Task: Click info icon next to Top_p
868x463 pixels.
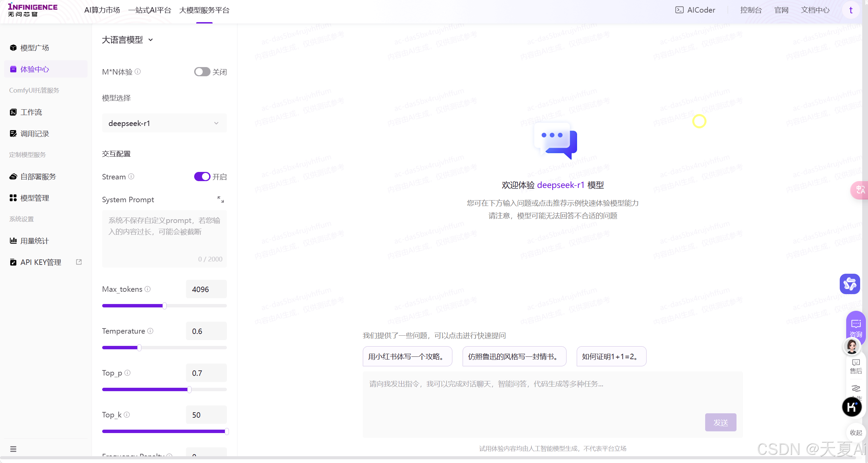Action: tap(127, 372)
